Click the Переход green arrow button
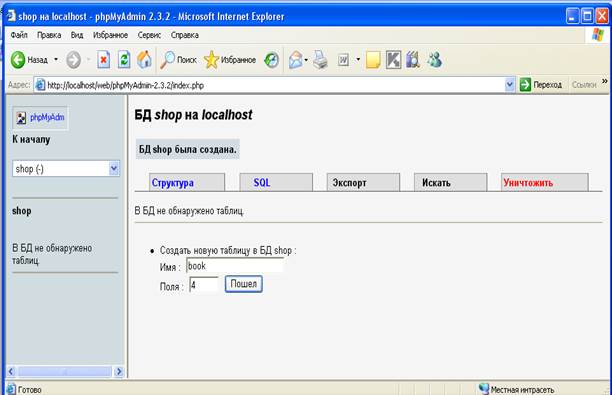The width and height of the screenshot is (612, 395). point(525,84)
